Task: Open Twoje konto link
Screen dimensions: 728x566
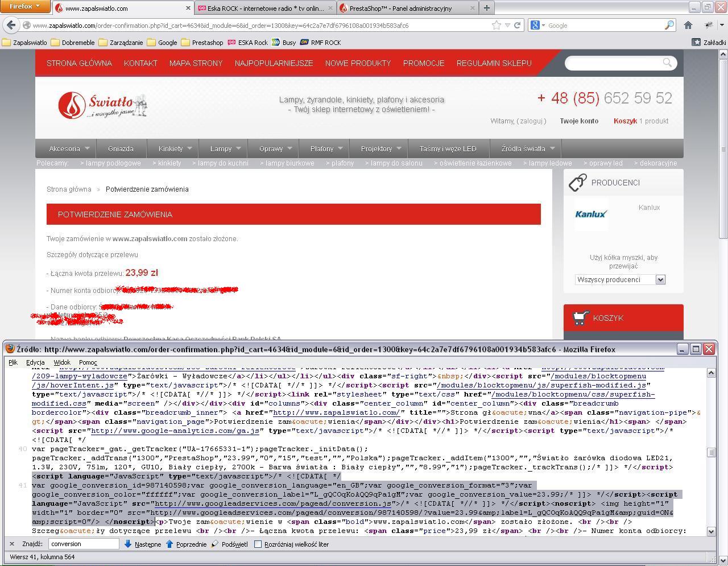Action: tap(579, 121)
